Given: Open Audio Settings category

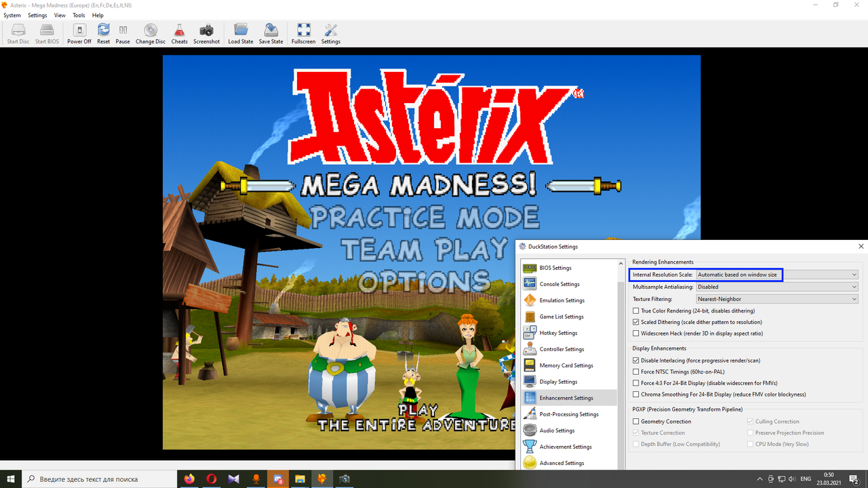Looking at the screenshot, I should click(569, 430).
